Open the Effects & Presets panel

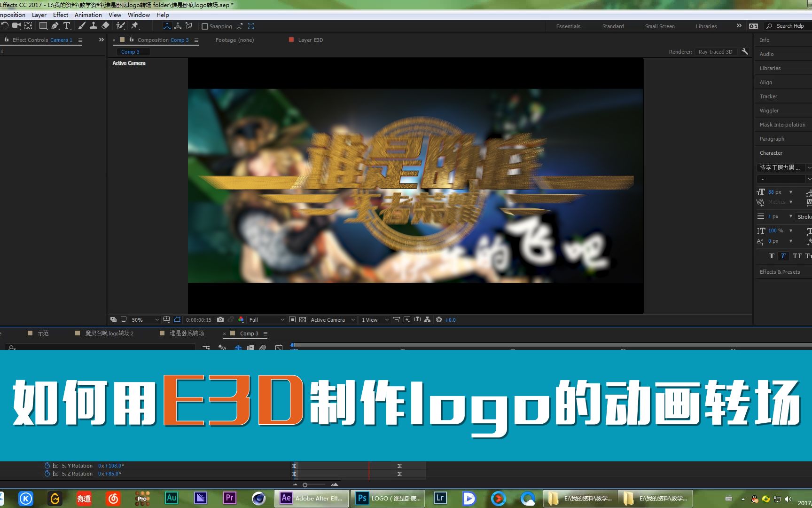tap(780, 272)
